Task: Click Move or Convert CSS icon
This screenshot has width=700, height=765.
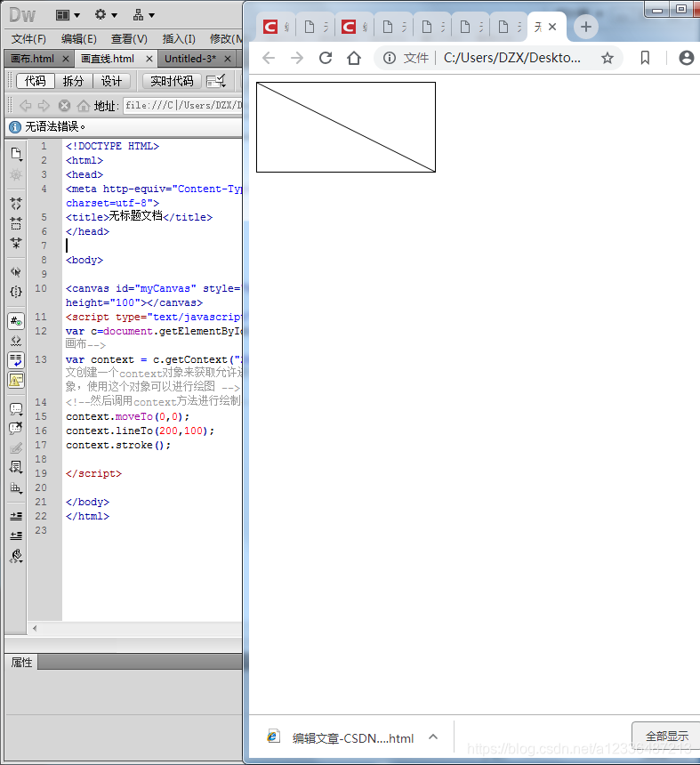Action: point(16,487)
